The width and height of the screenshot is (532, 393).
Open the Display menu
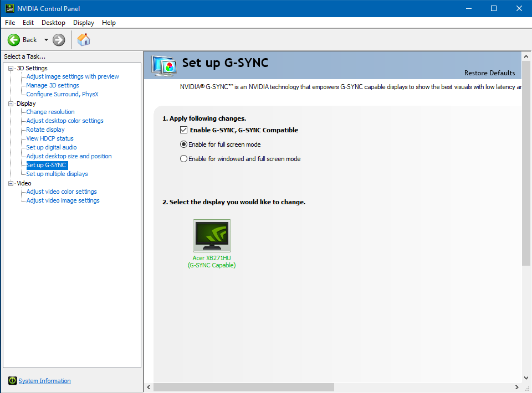(84, 23)
